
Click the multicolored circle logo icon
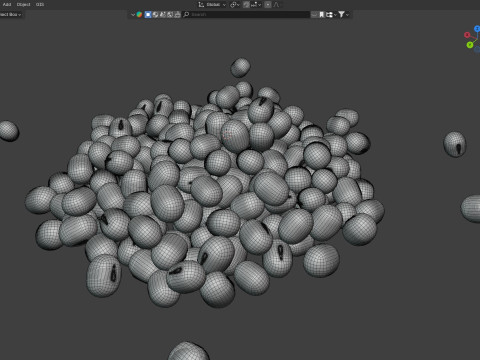(139, 15)
